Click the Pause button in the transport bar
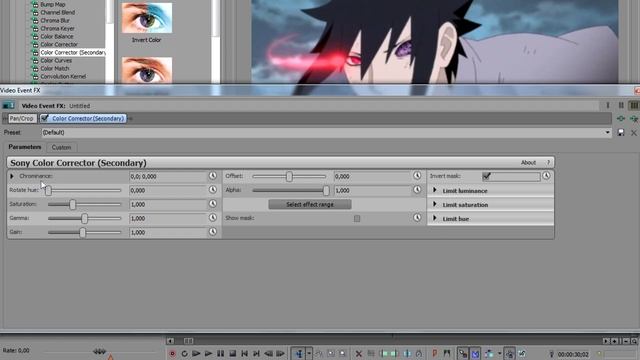The height and width of the screenshot is (360, 640). (220, 353)
